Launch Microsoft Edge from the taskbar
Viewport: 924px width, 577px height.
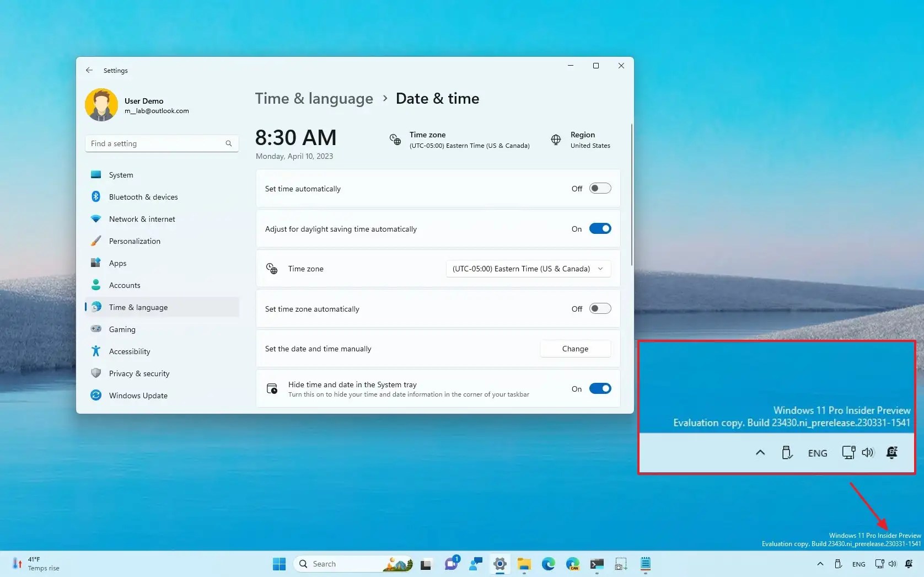coord(549,564)
